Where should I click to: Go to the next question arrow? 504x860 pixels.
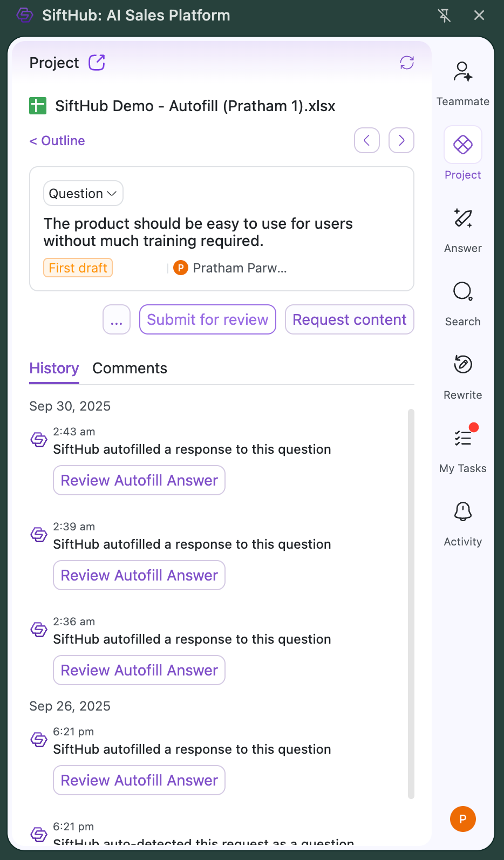click(x=401, y=140)
